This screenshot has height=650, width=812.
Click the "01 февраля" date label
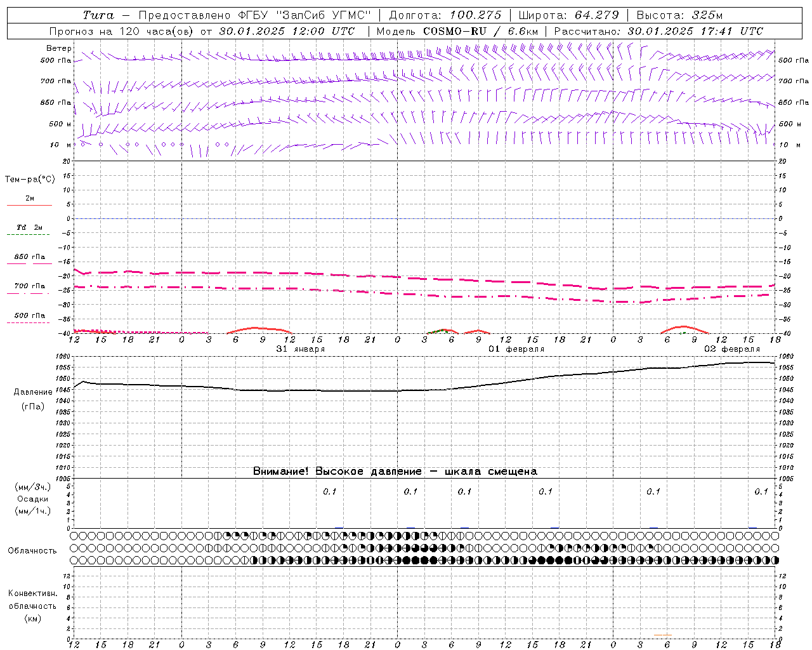pos(516,349)
